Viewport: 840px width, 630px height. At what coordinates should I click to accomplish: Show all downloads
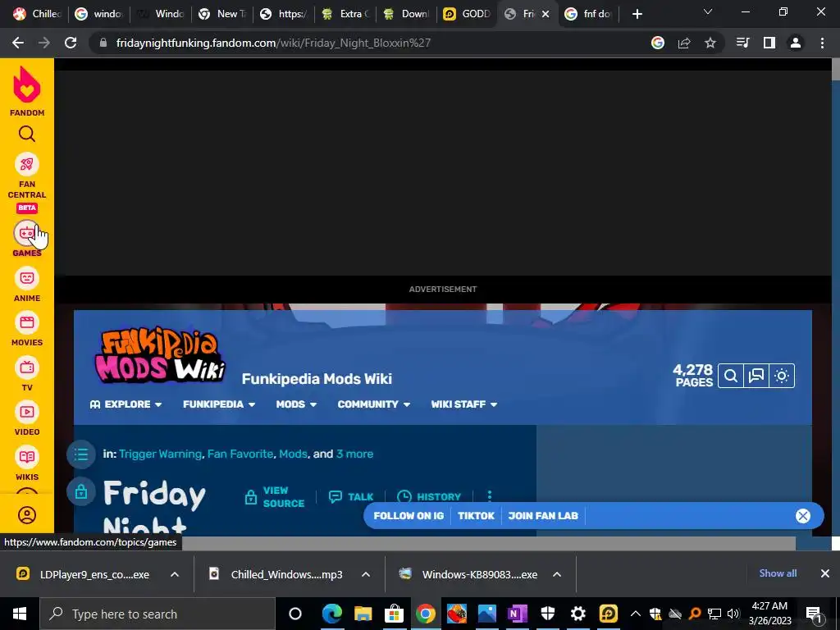click(x=778, y=573)
